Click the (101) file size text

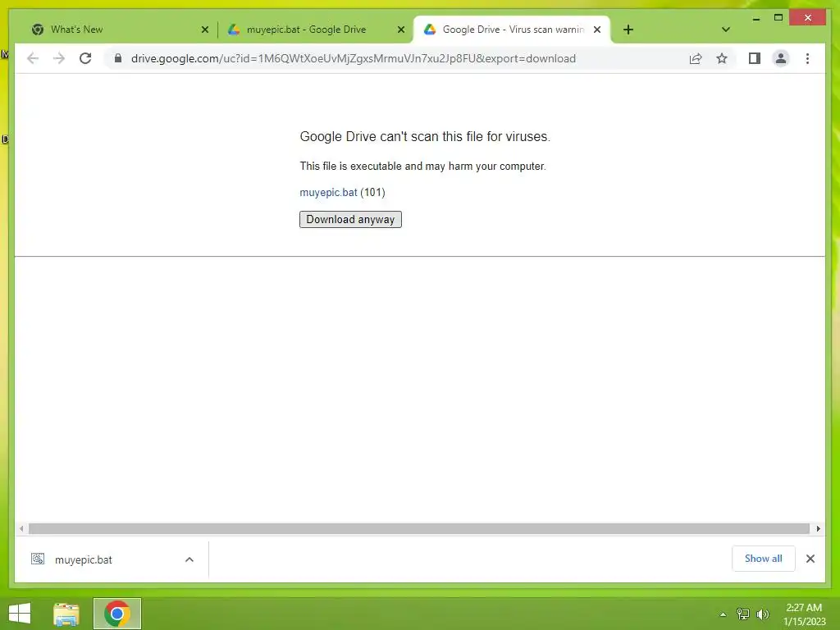pyautogui.click(x=373, y=192)
